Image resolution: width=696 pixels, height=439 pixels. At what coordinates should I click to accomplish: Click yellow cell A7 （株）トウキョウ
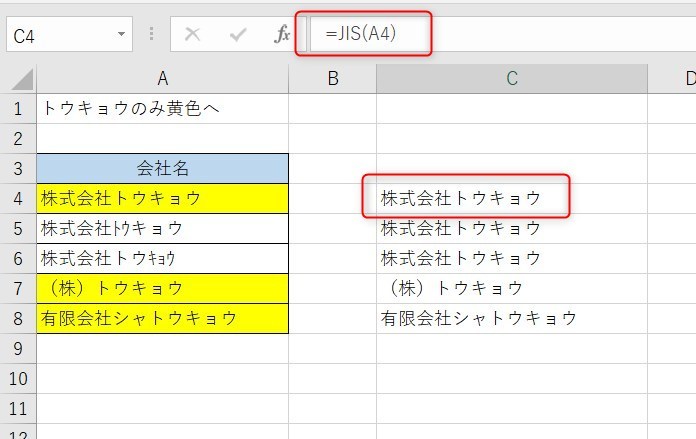click(162, 289)
